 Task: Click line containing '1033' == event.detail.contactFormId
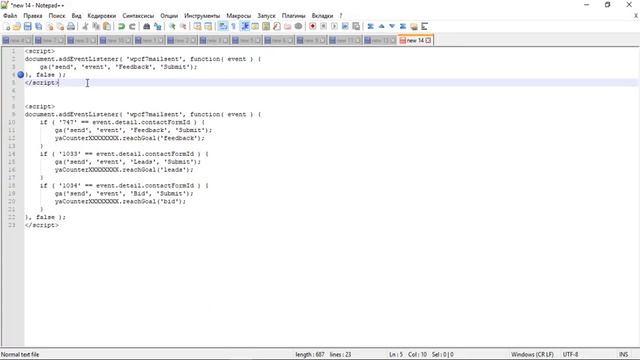(x=124, y=154)
